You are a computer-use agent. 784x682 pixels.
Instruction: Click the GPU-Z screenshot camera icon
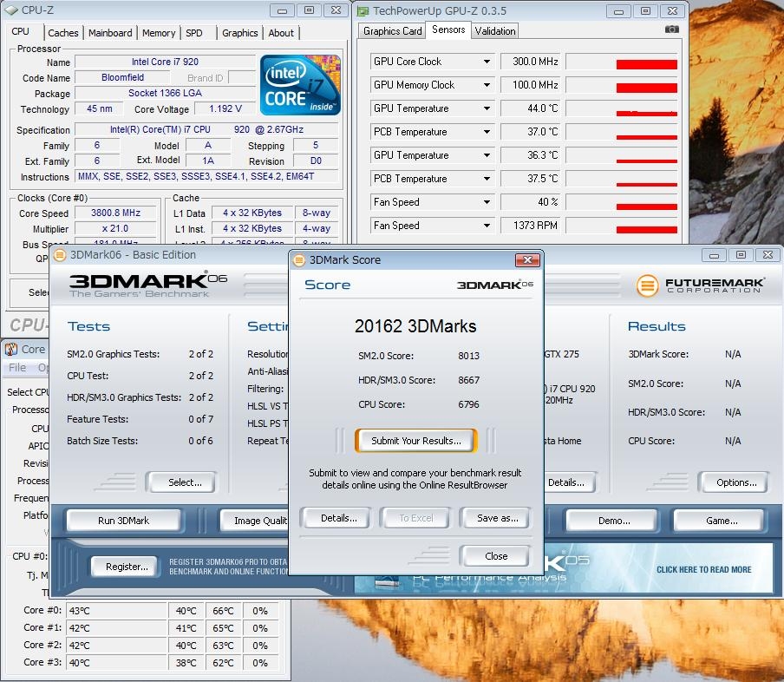tap(671, 30)
